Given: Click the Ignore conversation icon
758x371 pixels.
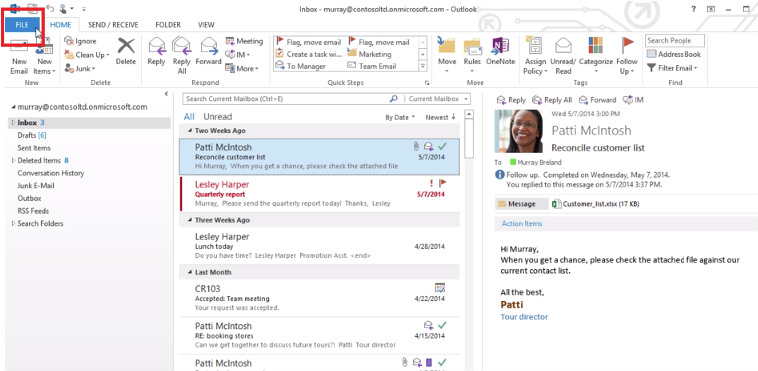Looking at the screenshot, I should (69, 41).
